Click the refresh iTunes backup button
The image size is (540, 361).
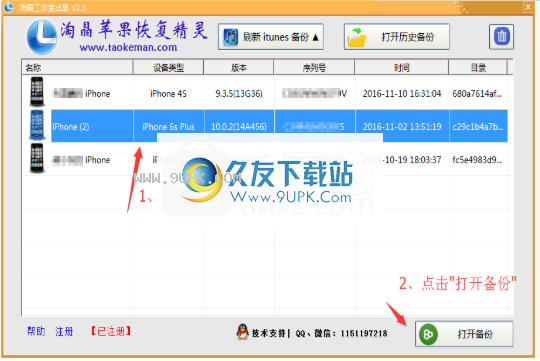tap(271, 37)
